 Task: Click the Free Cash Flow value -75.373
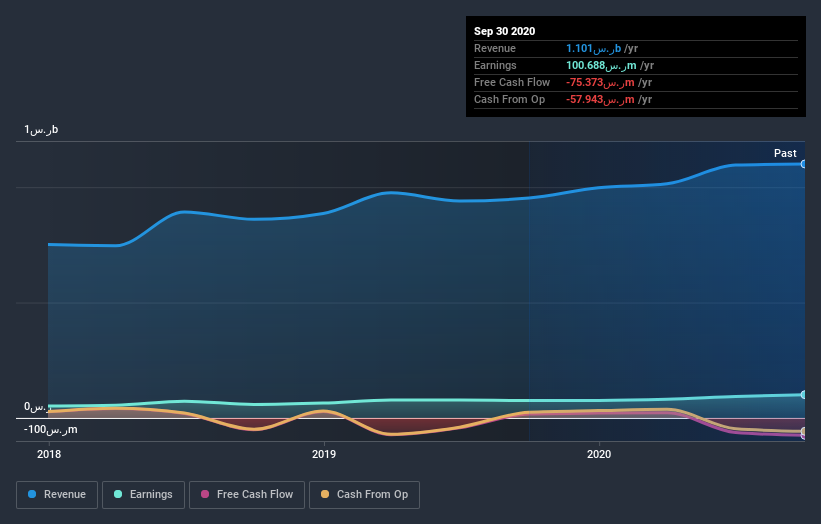600,83
